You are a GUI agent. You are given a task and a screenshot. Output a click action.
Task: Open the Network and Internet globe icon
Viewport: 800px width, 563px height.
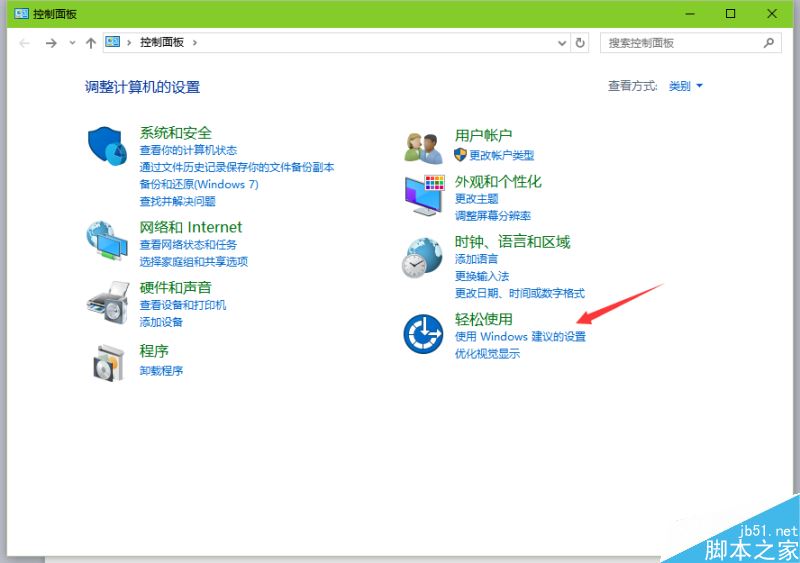coord(107,240)
